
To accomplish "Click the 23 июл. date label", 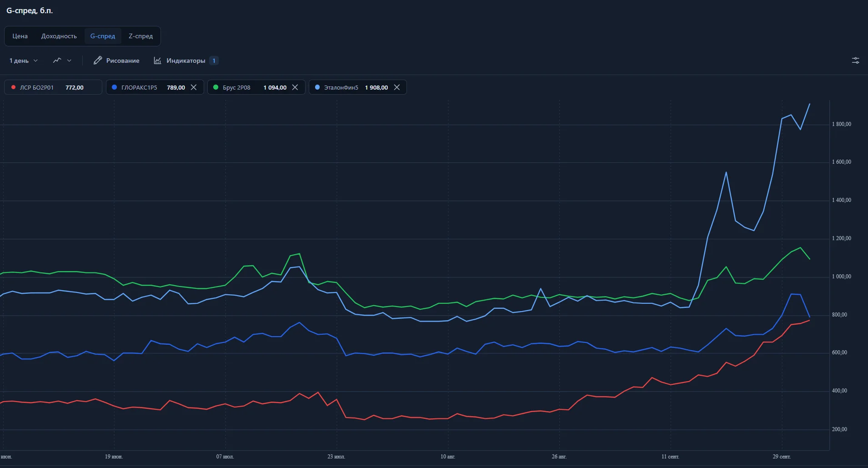I will pyautogui.click(x=336, y=457).
